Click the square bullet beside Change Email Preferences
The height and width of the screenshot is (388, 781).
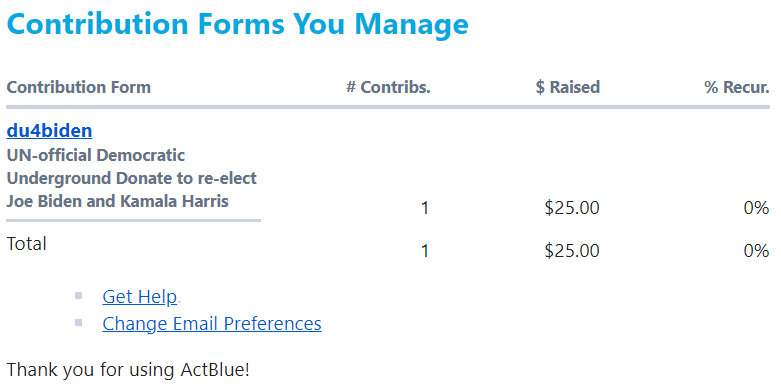[x=78, y=323]
